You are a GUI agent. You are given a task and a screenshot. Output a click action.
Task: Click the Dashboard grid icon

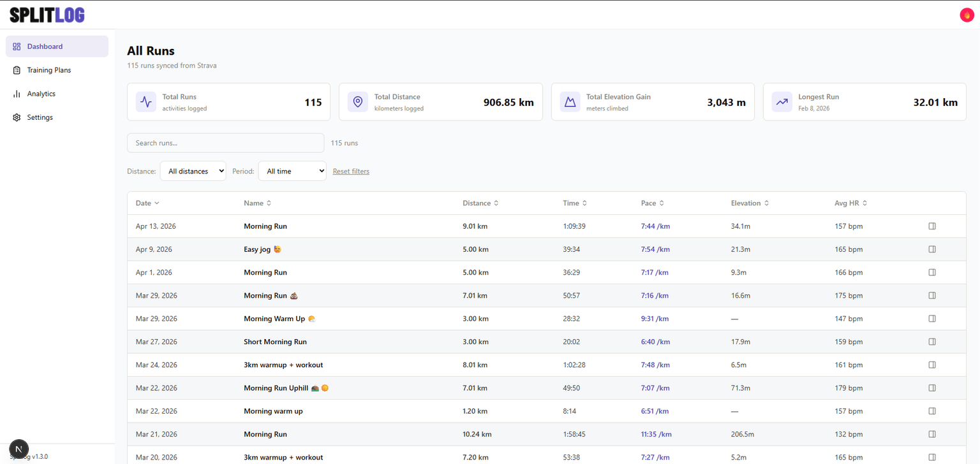tap(17, 47)
